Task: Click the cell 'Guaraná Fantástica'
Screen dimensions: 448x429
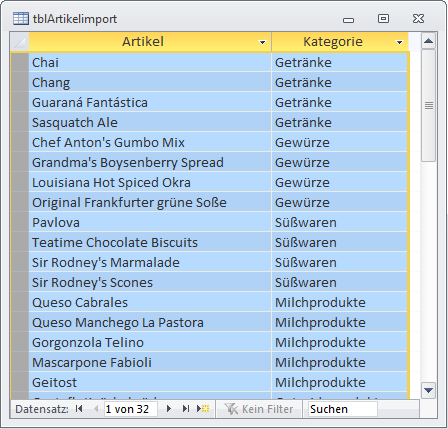Action: [150, 102]
